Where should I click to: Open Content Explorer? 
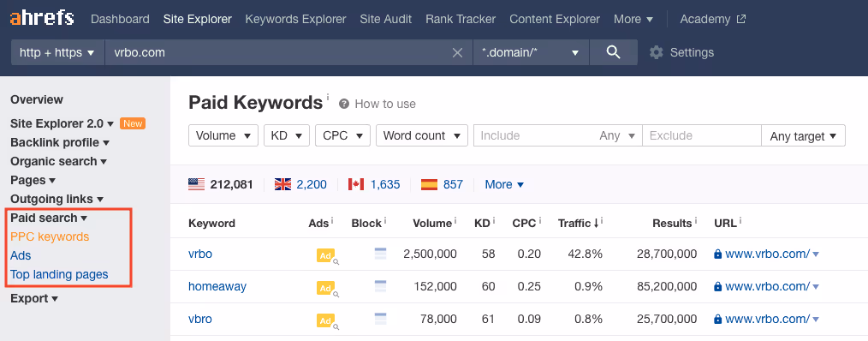pos(555,19)
